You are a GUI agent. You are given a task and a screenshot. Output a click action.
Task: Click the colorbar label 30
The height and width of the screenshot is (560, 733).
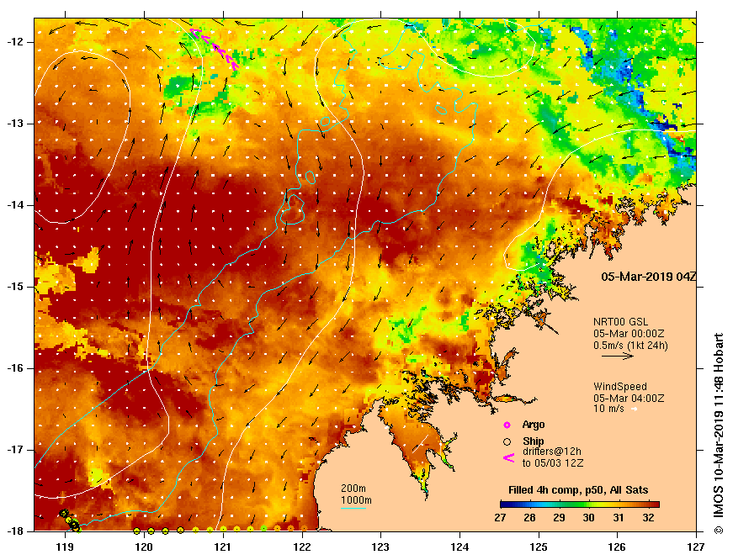(588, 517)
